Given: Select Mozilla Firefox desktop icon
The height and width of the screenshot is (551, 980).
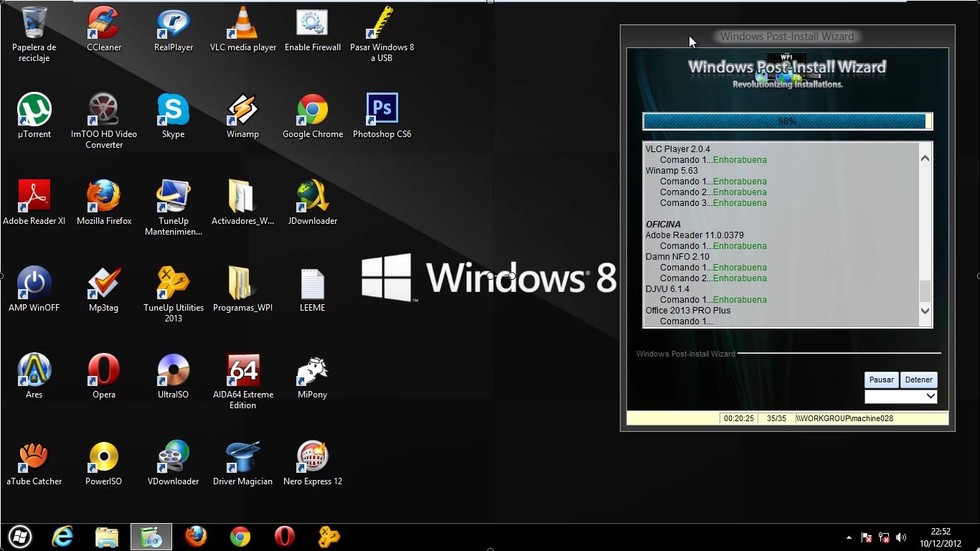Looking at the screenshot, I should click(104, 202).
